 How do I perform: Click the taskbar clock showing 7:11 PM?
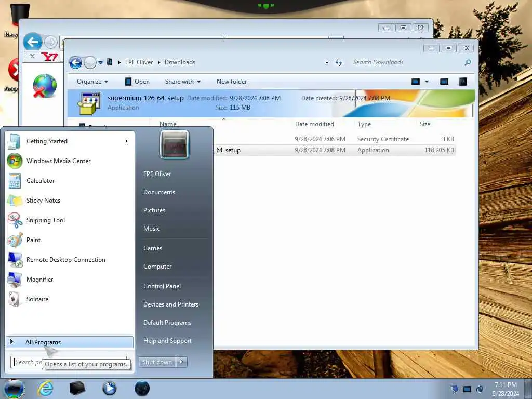coord(506,389)
